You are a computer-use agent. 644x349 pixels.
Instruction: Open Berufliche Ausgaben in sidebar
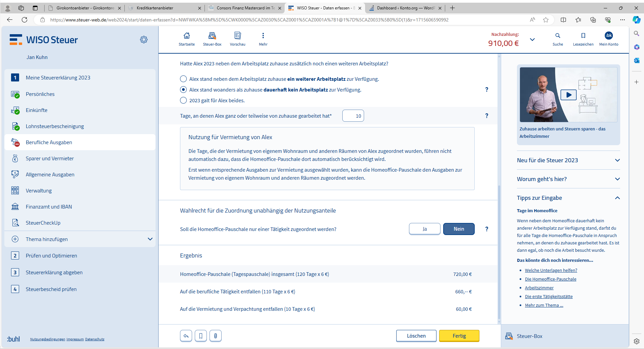(x=80, y=142)
